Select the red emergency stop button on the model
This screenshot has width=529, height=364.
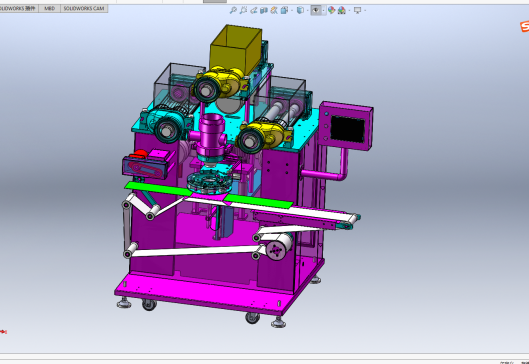[138, 155]
